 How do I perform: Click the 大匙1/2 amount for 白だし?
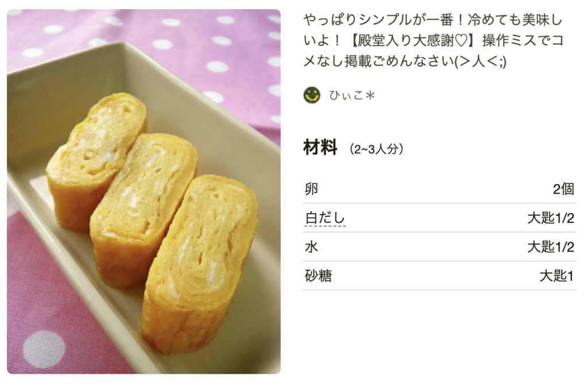(x=551, y=218)
